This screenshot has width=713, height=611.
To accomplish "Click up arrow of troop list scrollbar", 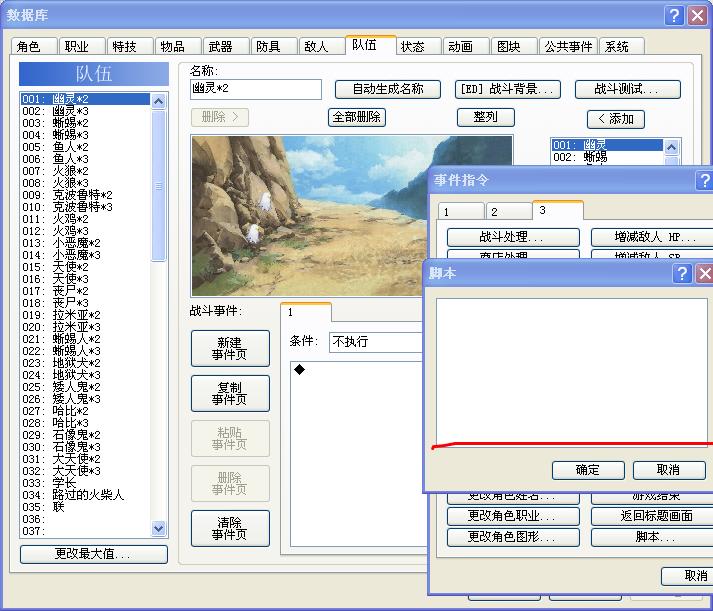I will tap(158, 101).
